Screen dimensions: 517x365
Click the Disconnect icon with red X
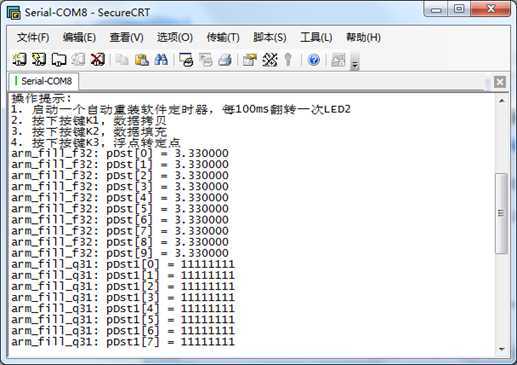[x=98, y=60]
